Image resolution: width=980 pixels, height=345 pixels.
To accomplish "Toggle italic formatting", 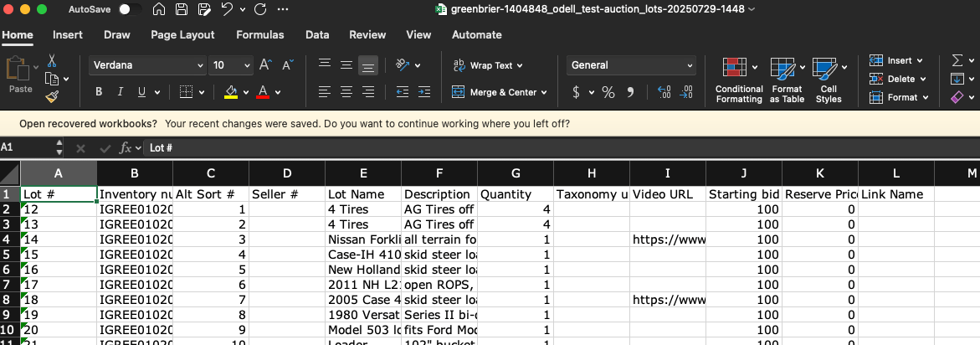I will coord(120,92).
